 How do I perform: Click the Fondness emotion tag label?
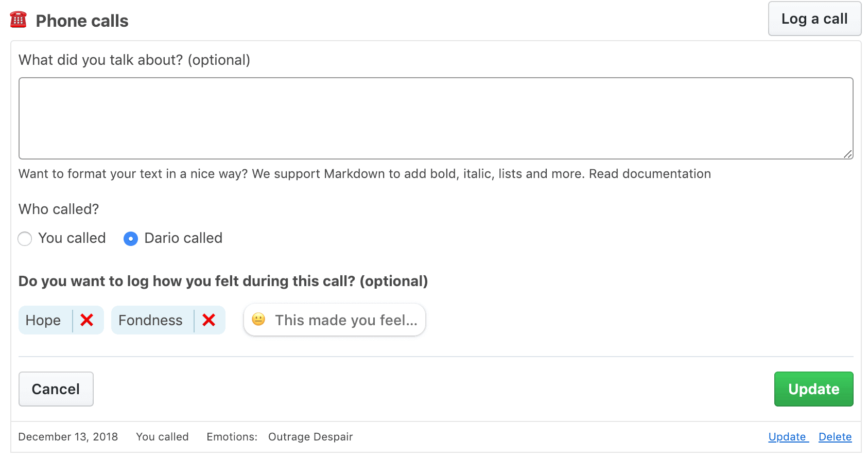pos(150,320)
